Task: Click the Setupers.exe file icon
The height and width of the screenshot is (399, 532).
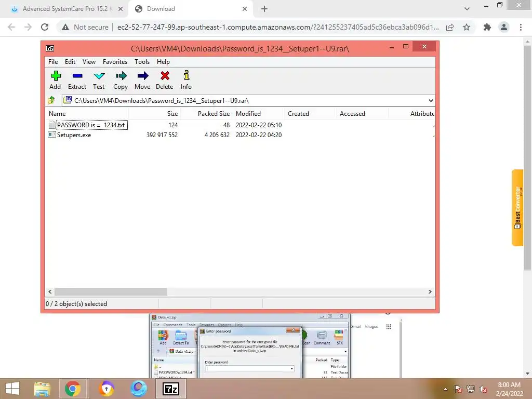Action: pyautogui.click(x=52, y=135)
